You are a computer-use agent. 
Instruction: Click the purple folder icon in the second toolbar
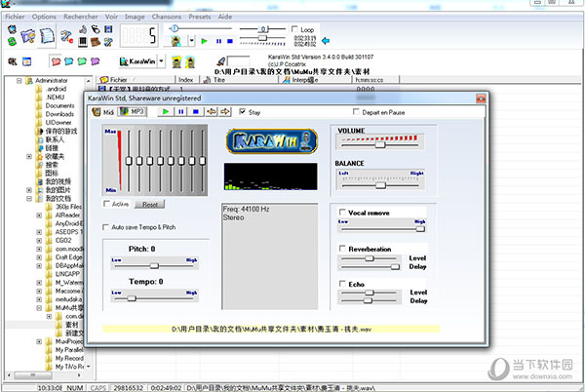pos(96,61)
